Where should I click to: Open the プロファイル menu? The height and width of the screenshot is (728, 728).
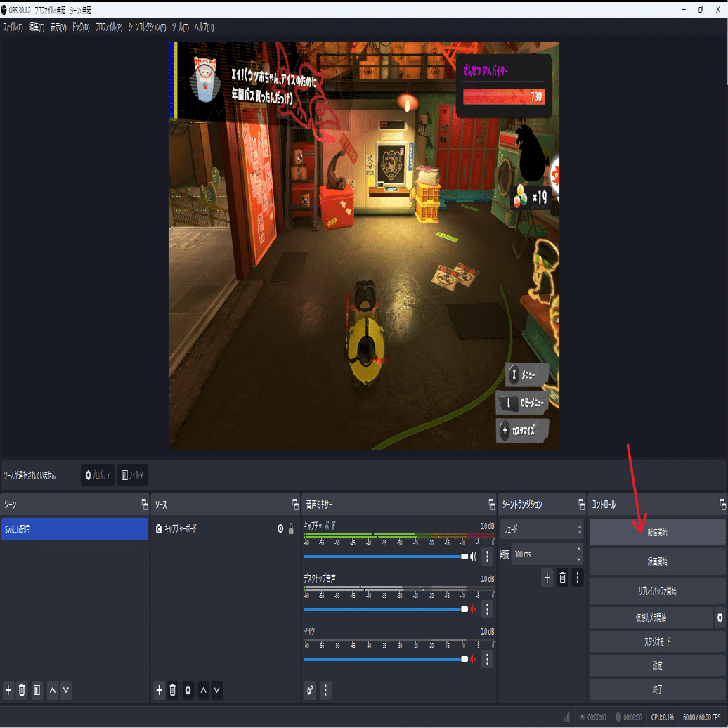[109, 27]
